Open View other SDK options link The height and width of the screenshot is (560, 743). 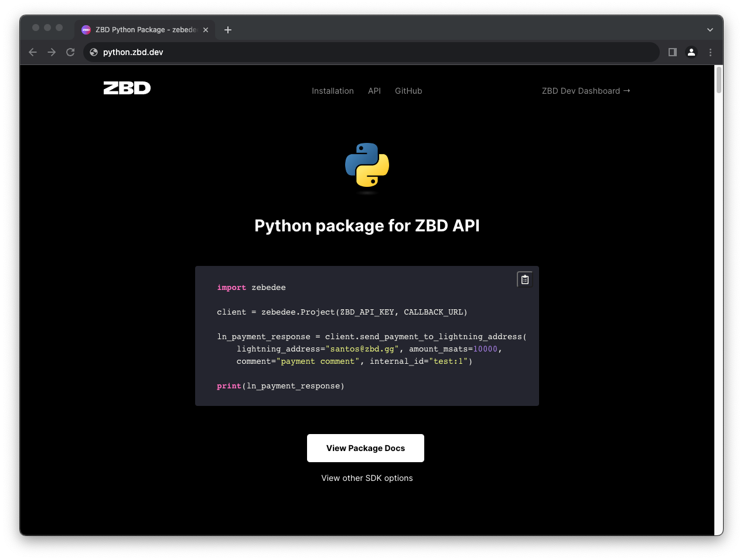[367, 478]
